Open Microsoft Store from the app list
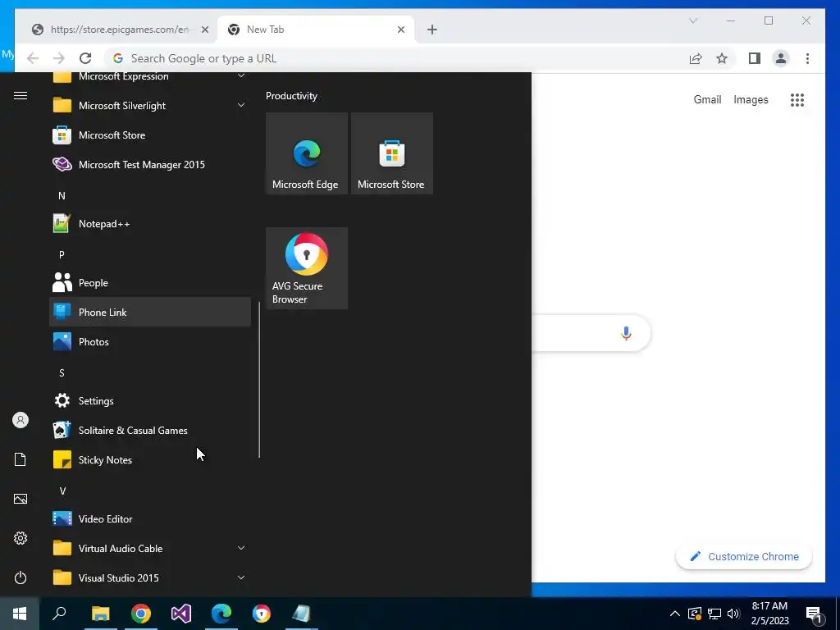Image resolution: width=840 pixels, height=630 pixels. (x=150, y=135)
